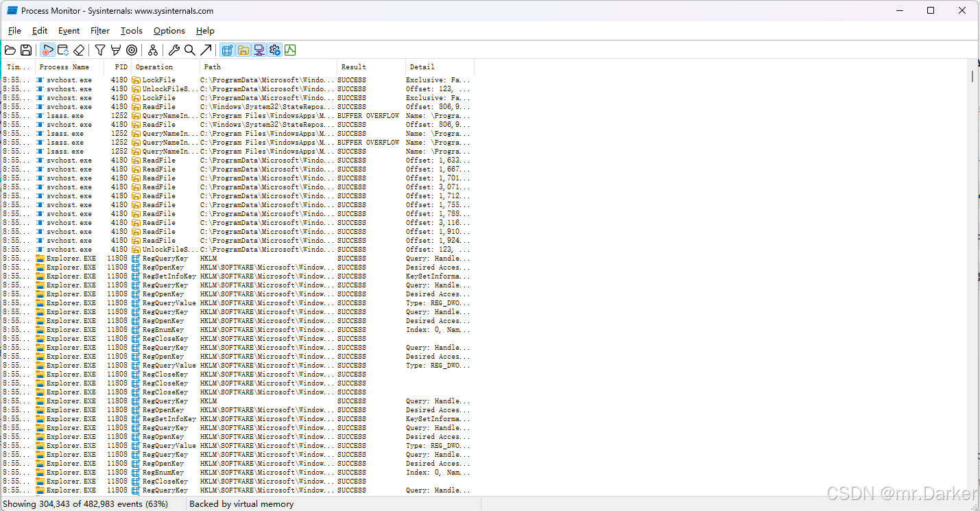Viewport: 980px width, 511px height.
Task: Toggle event capture on the toolbar
Action: 47,49
